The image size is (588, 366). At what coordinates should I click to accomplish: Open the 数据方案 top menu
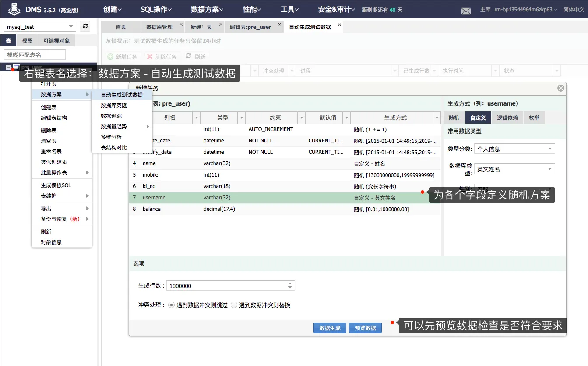click(208, 9)
